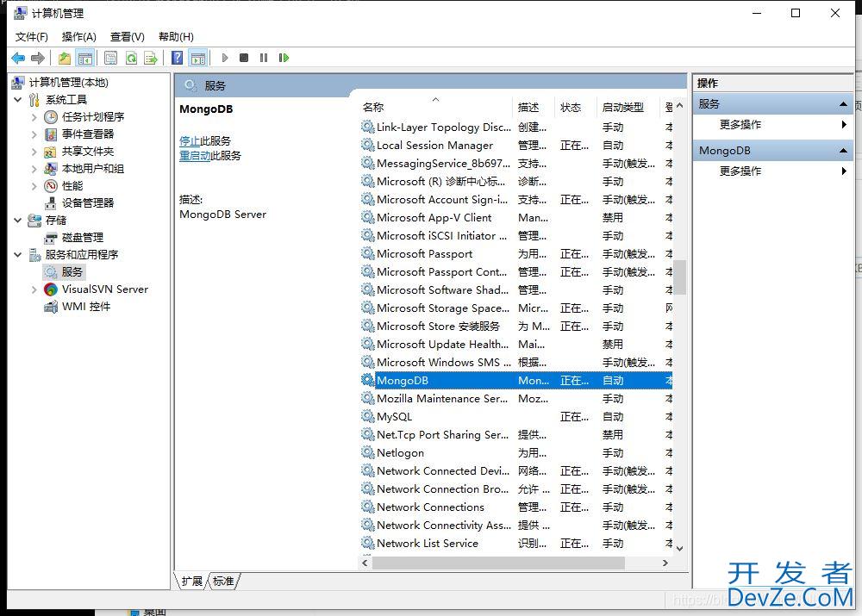Expand the VisualSVN Server node arrow
This screenshot has height=616, width=862.
point(34,289)
